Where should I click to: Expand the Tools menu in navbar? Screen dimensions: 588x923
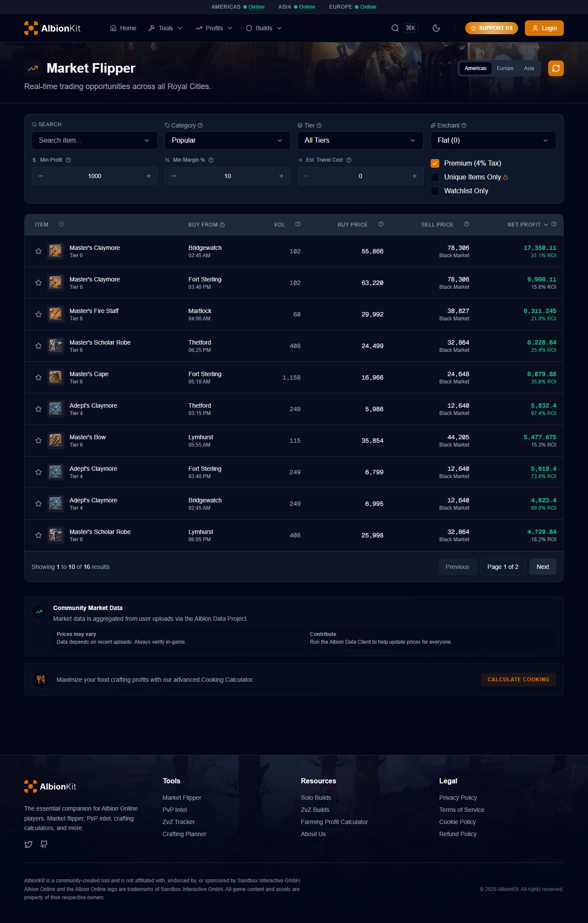(x=165, y=28)
